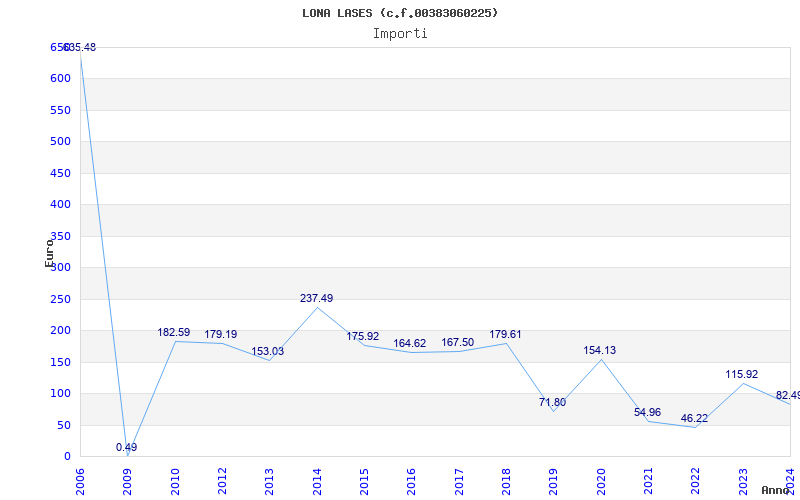Click the 2012 year axis label
800x500 pixels.
tap(222, 482)
